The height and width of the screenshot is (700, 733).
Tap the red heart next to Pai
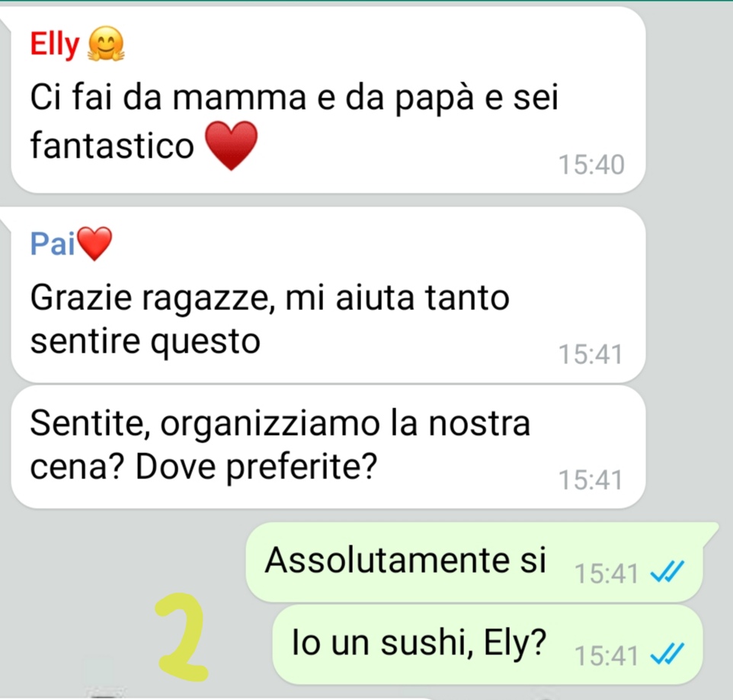coord(94,244)
